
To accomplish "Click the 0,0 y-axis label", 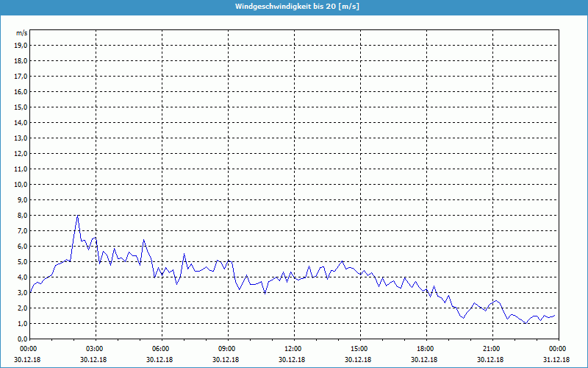I will point(21,339).
